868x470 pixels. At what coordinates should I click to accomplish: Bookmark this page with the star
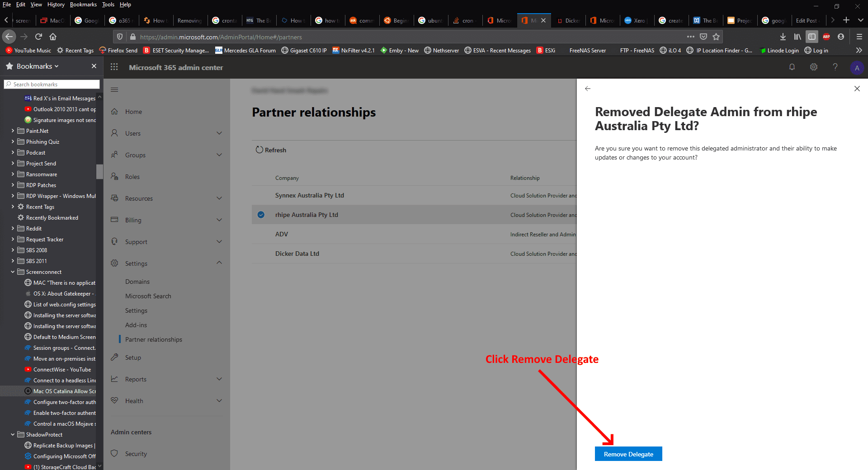tap(716, 37)
